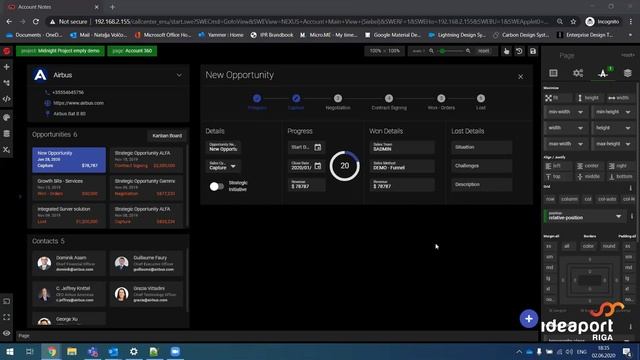This screenshot has height=360, width=640.
Task: Select align top option
Action: [558, 176]
